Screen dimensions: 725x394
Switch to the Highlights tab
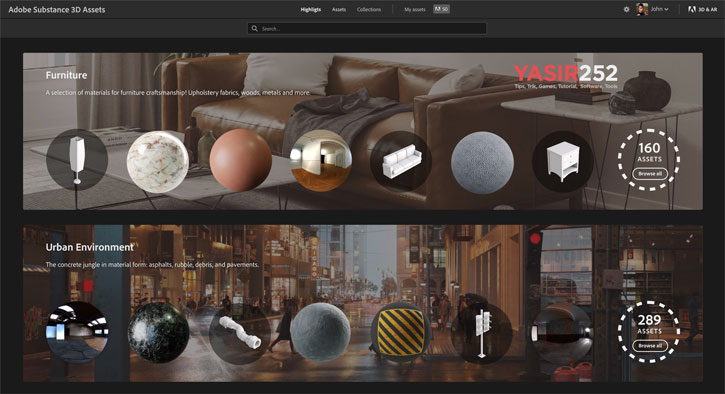tap(311, 9)
